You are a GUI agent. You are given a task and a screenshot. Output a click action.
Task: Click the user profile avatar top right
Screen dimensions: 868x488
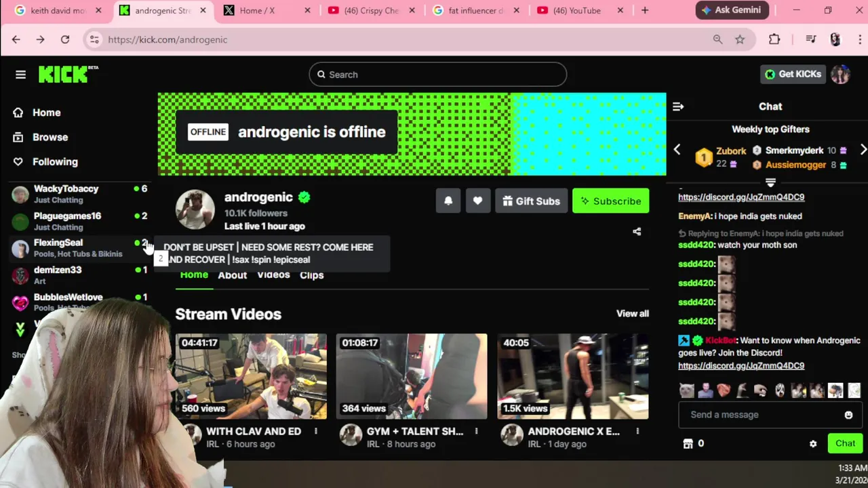pos(840,75)
